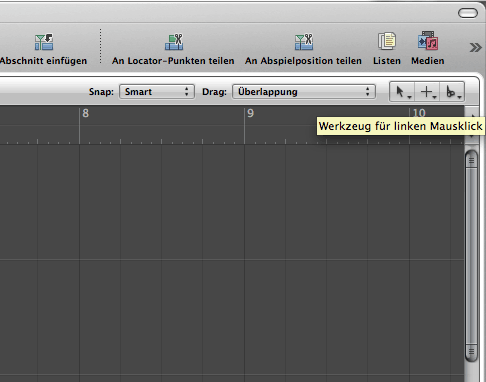
Task: Open the Drag dropdown set to Überlappung
Action: [x=304, y=92]
